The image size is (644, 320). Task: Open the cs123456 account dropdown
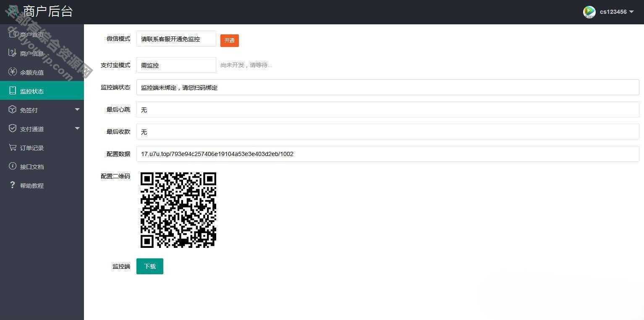point(616,12)
